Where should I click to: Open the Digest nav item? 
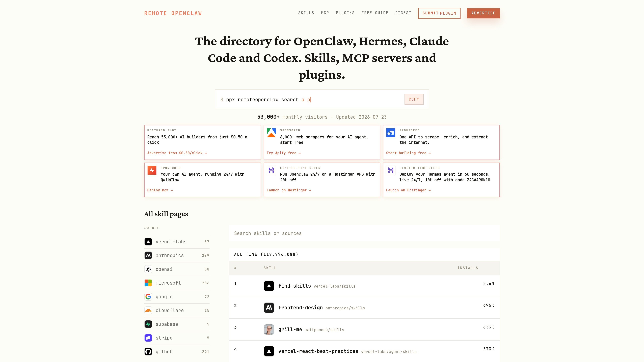pyautogui.click(x=403, y=13)
